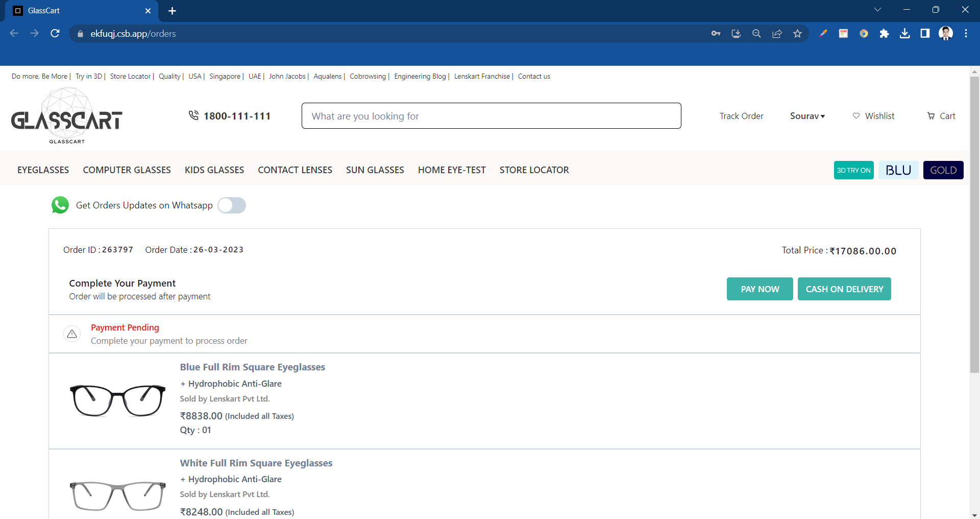Click the BLU button
Image resolution: width=980 pixels, height=519 pixels.
click(x=898, y=170)
